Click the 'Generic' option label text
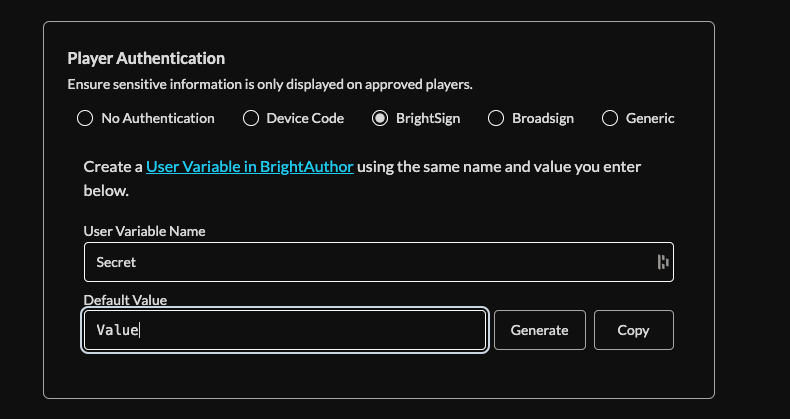This screenshot has height=419, width=790. 650,118
